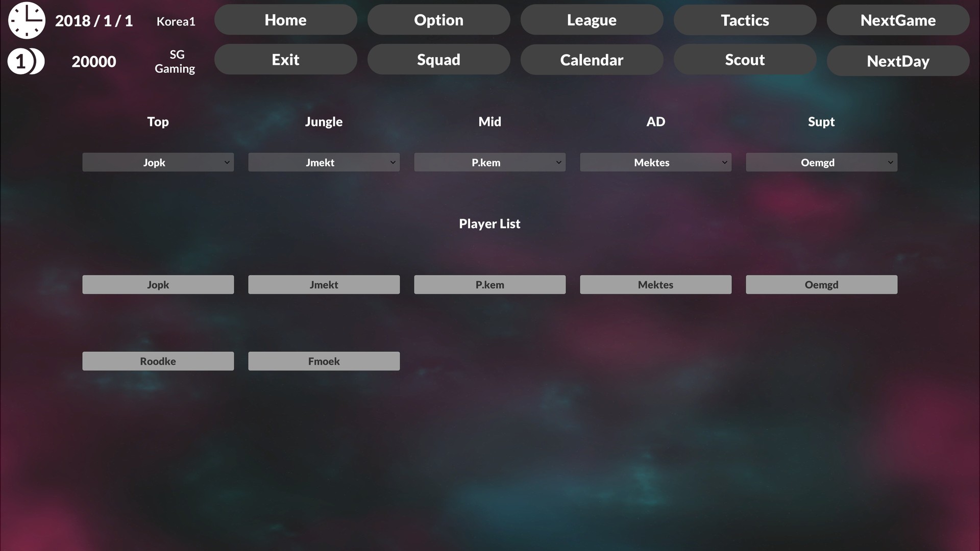Click the Mid lane dropdown

[x=489, y=162]
